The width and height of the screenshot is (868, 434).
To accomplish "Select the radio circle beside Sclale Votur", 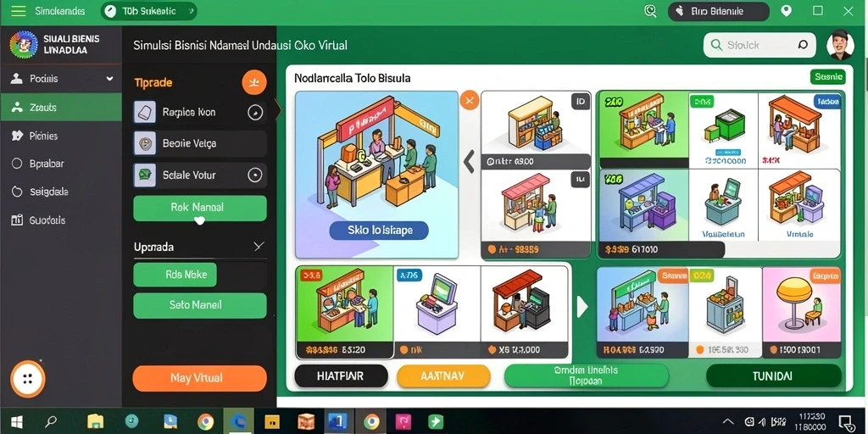I will [x=254, y=175].
